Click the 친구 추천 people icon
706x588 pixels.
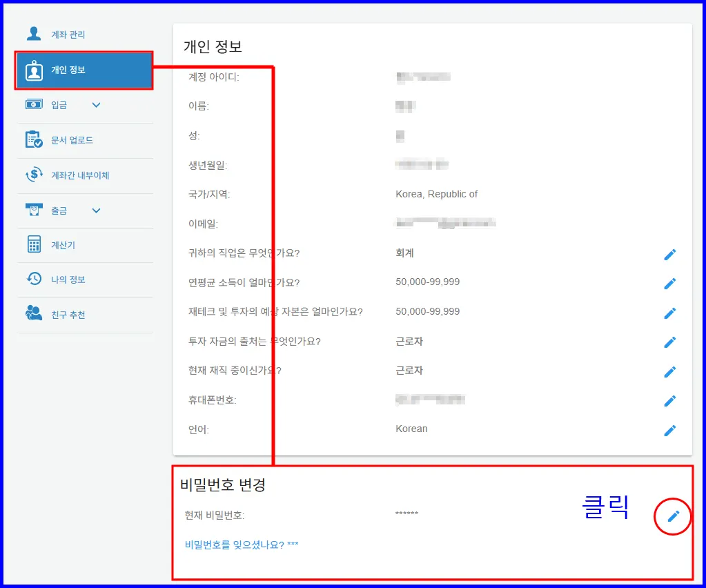tap(34, 313)
